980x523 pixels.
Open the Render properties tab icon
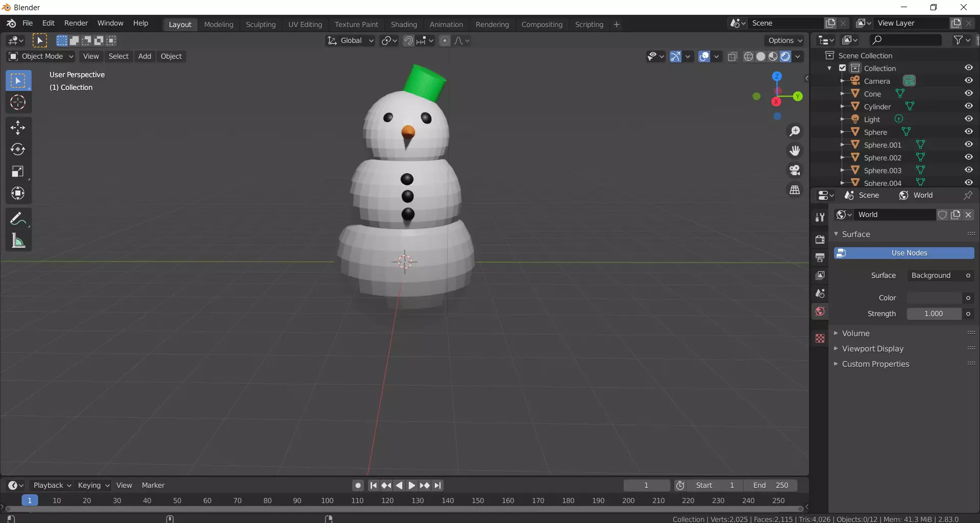[820, 239]
